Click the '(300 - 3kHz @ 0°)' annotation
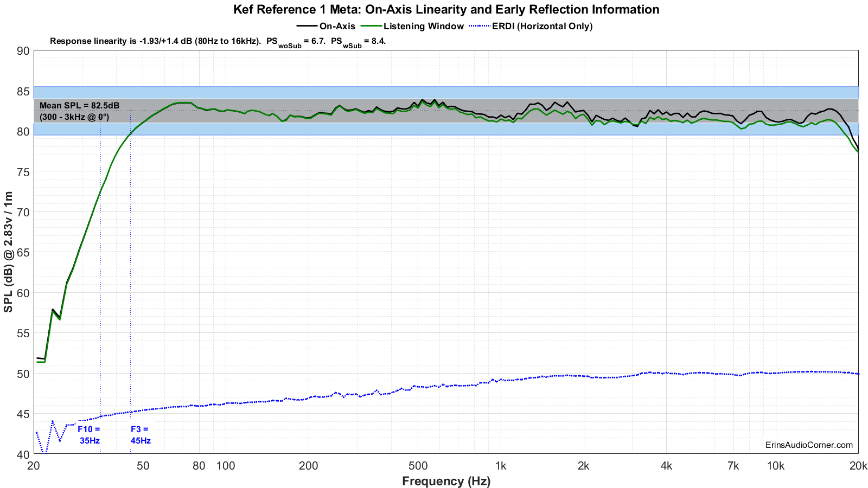 74,117
